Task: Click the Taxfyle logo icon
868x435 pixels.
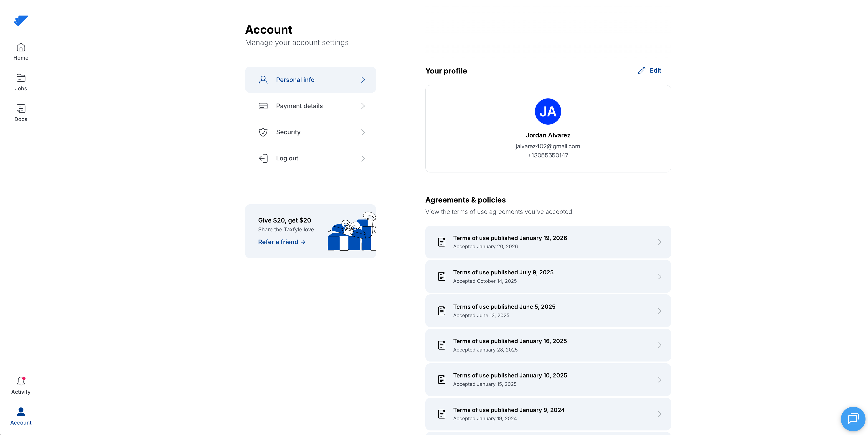Action: click(x=21, y=20)
